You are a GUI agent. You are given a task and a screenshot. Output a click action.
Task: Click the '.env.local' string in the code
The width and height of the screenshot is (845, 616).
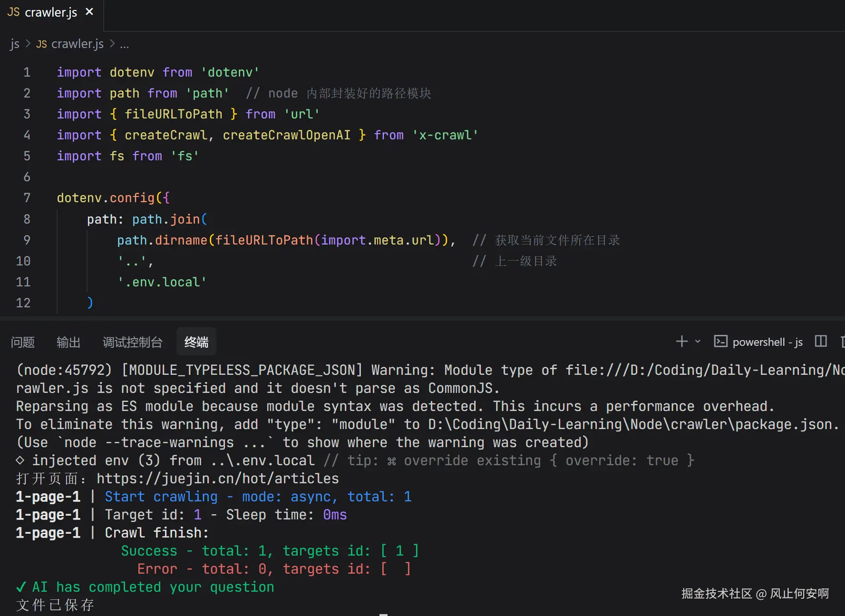pyautogui.click(x=162, y=282)
